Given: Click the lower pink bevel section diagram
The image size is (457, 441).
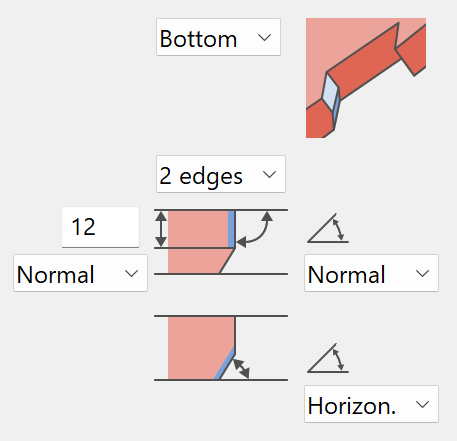Looking at the screenshot, I should click(221, 348).
